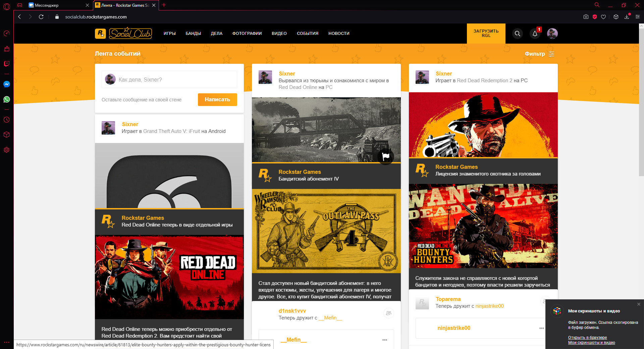Screen dimensions: 644x349
Task: Open Easy Setup menu icon
Action: [x=638, y=17]
